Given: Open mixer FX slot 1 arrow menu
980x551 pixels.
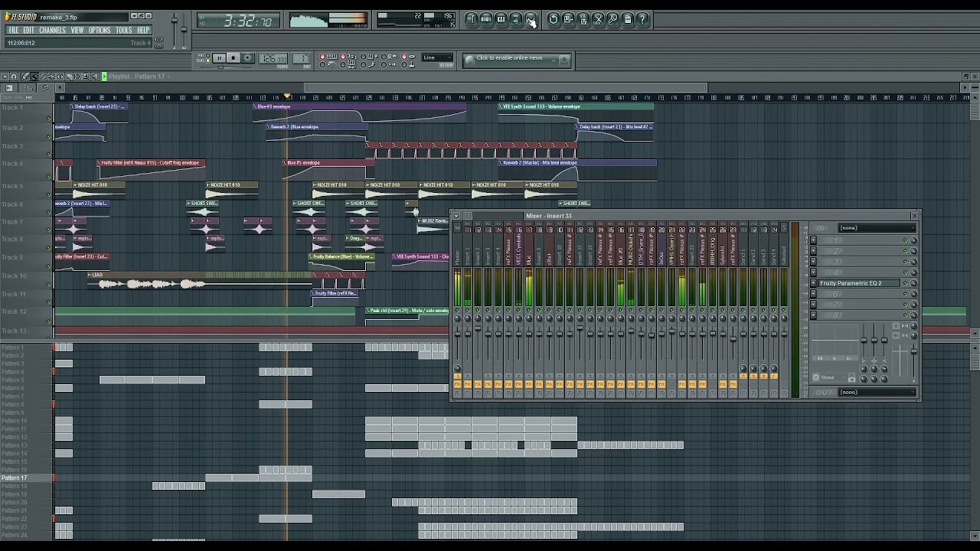Looking at the screenshot, I should coord(814,240).
